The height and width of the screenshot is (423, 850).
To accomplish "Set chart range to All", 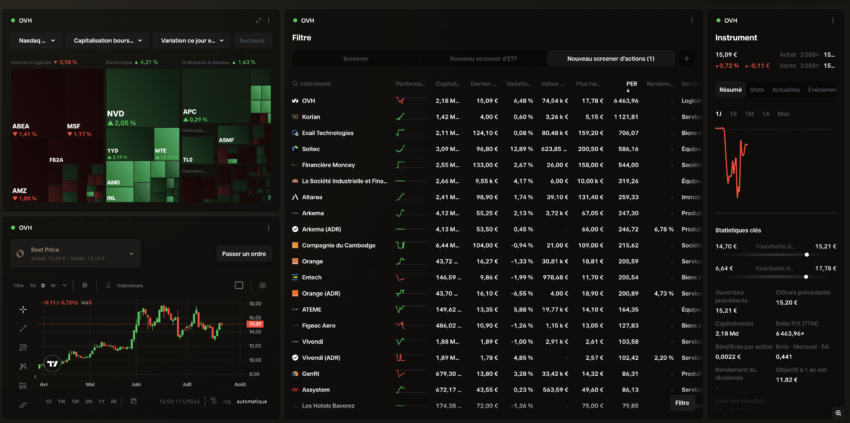I will (x=113, y=401).
